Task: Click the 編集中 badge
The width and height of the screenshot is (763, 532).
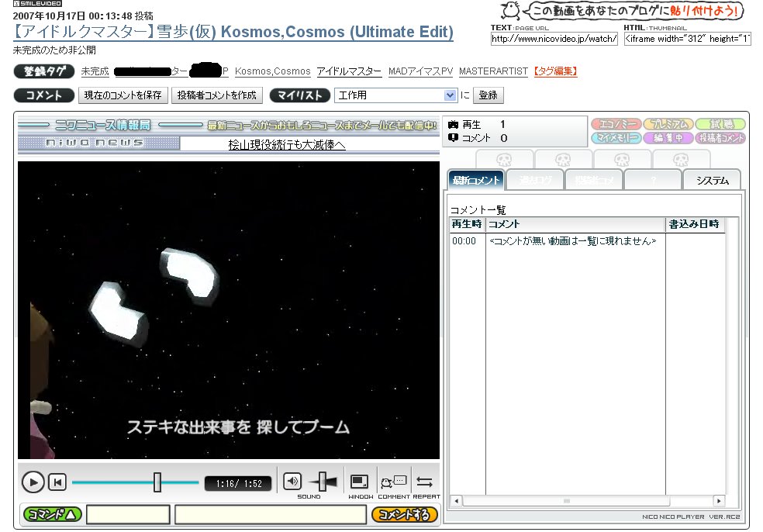Action: [x=668, y=138]
